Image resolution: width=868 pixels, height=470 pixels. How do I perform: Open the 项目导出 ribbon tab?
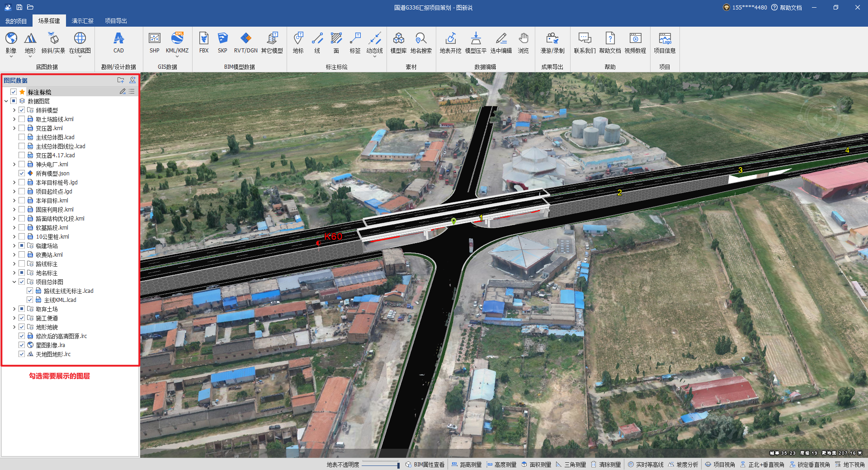[116, 21]
